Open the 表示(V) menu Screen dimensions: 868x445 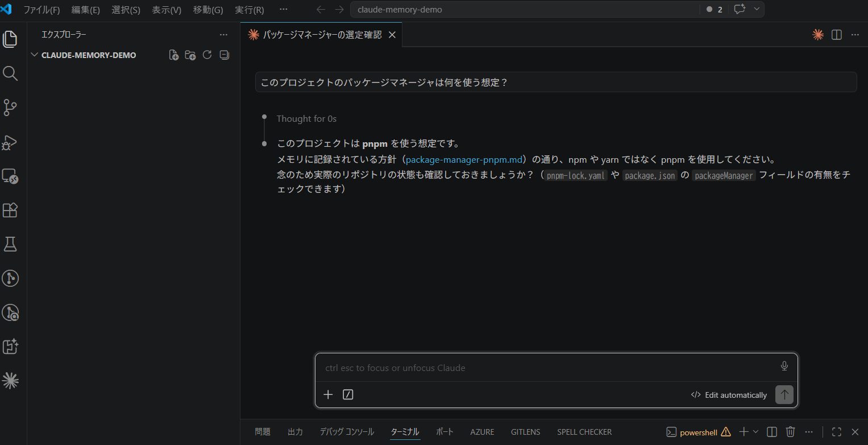point(167,10)
